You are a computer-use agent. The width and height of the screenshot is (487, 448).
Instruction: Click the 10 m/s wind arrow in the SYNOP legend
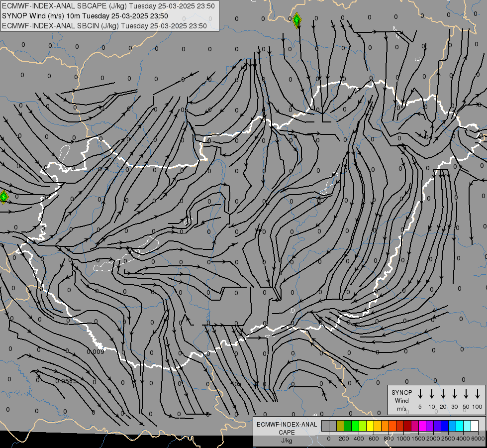(x=432, y=394)
